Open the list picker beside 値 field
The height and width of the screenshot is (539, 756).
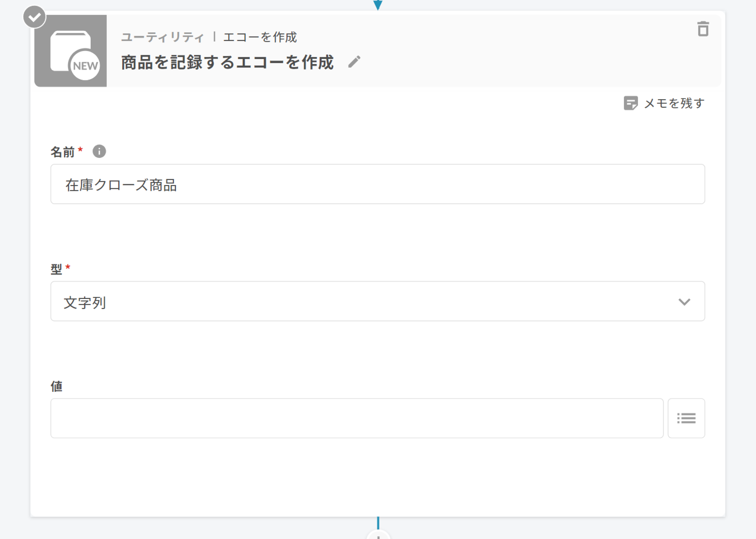[x=686, y=418]
